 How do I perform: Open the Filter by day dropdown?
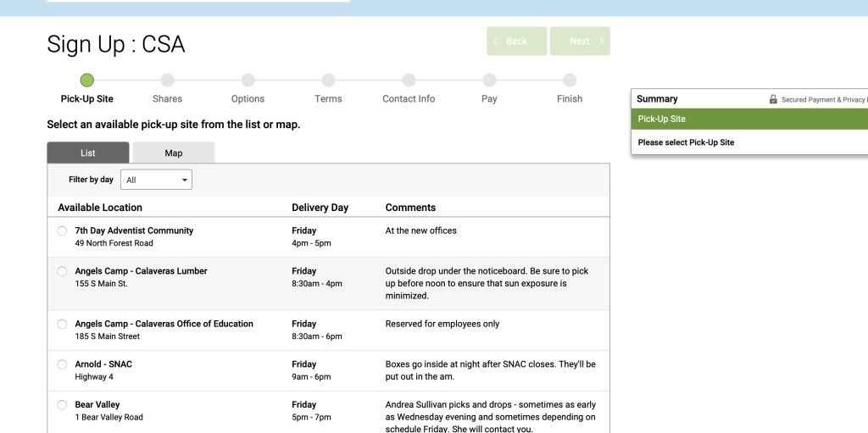point(157,180)
